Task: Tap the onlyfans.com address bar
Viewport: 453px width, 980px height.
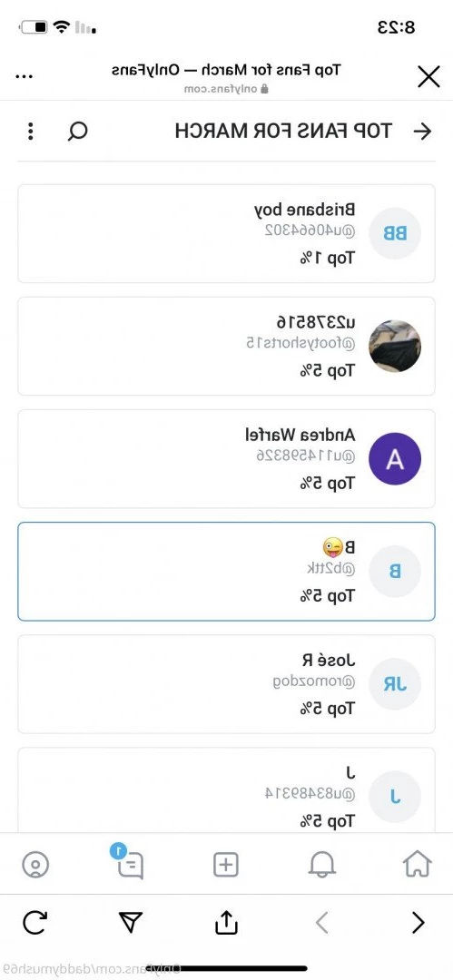Action: (x=226, y=89)
